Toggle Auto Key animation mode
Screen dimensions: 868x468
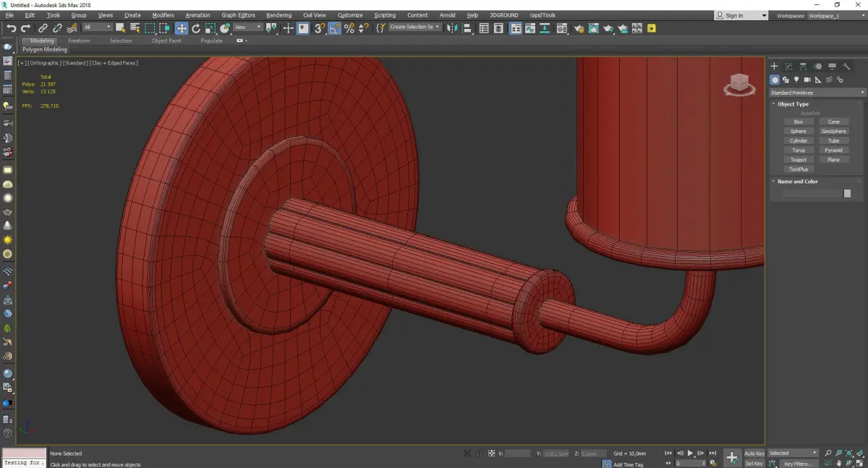coord(754,454)
